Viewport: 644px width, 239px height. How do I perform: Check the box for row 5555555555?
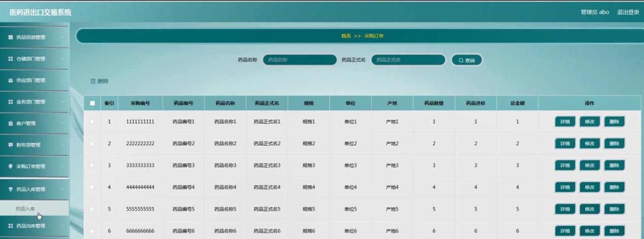pos(92,209)
